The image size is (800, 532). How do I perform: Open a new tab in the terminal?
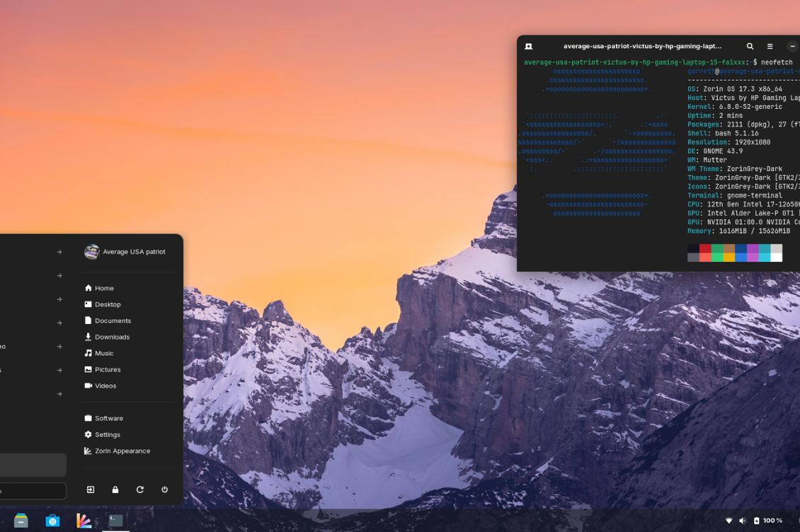point(528,46)
